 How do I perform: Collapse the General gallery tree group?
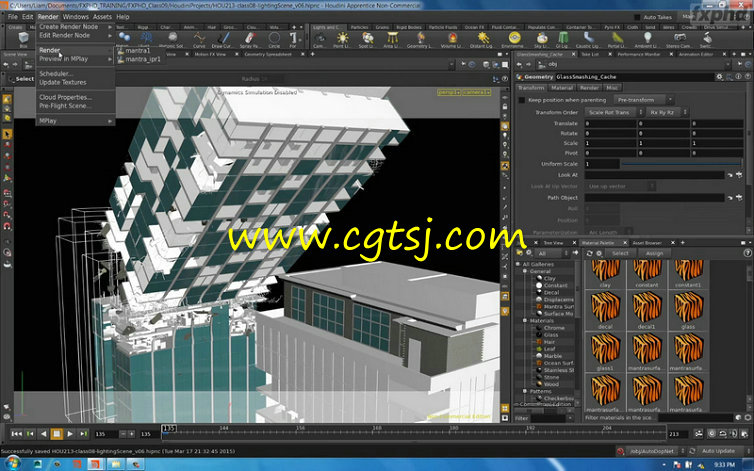click(525, 271)
